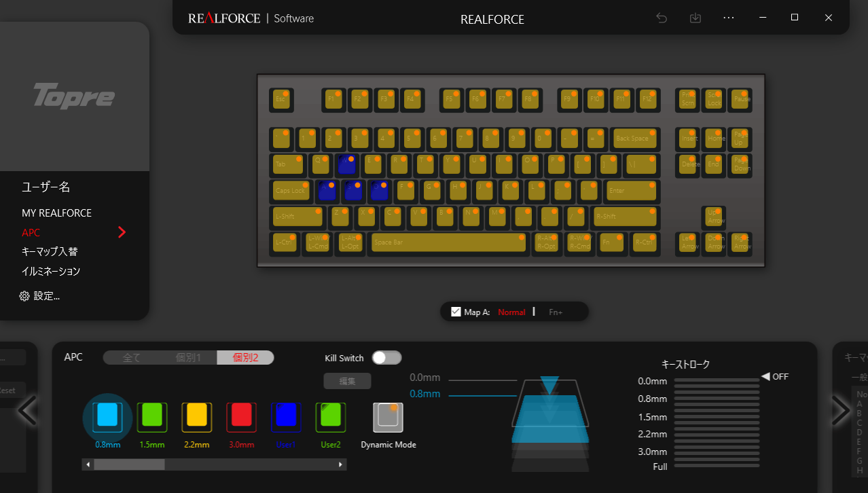
Task: Click the undo arrow in the title bar
Action: 662,18
